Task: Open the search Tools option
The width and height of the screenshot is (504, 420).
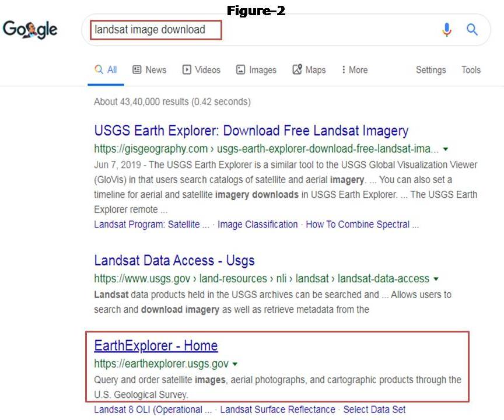Action: pos(471,70)
